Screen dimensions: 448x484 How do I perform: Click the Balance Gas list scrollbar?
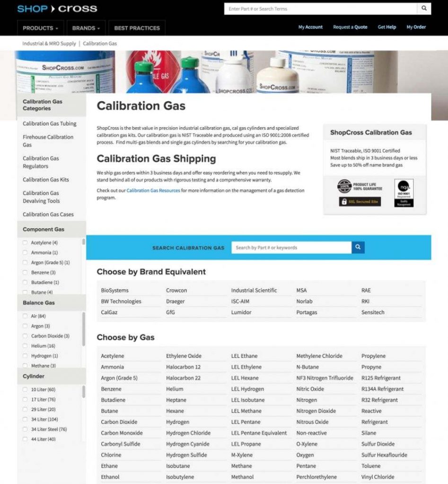coord(83,329)
